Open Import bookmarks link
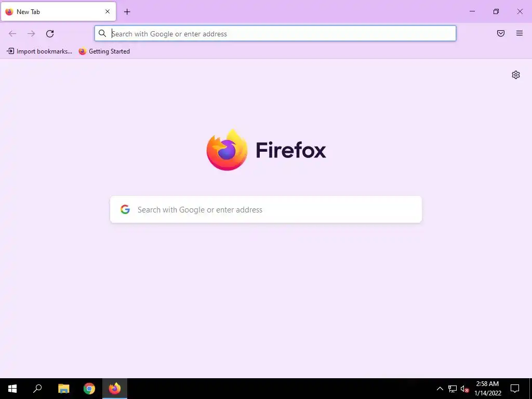Screen dimensions: 532x399 (x=39, y=51)
